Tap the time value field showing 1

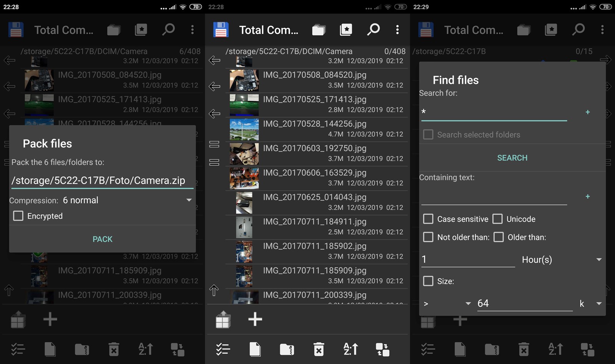[x=468, y=260]
